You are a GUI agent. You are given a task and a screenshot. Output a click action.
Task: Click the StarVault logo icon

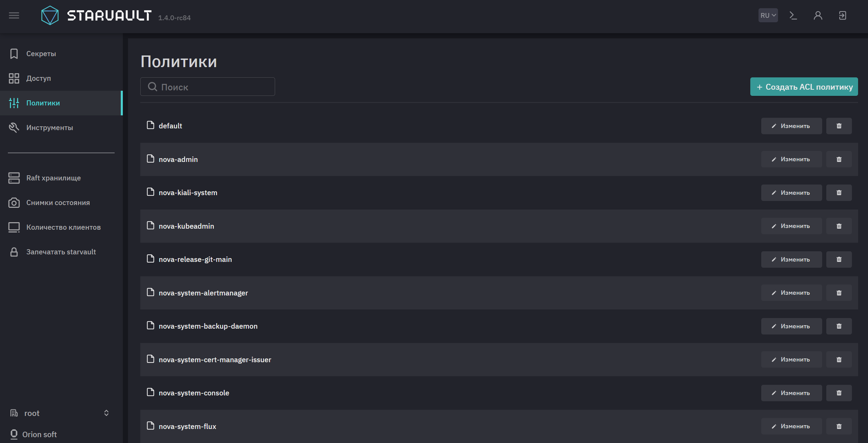[x=50, y=15]
